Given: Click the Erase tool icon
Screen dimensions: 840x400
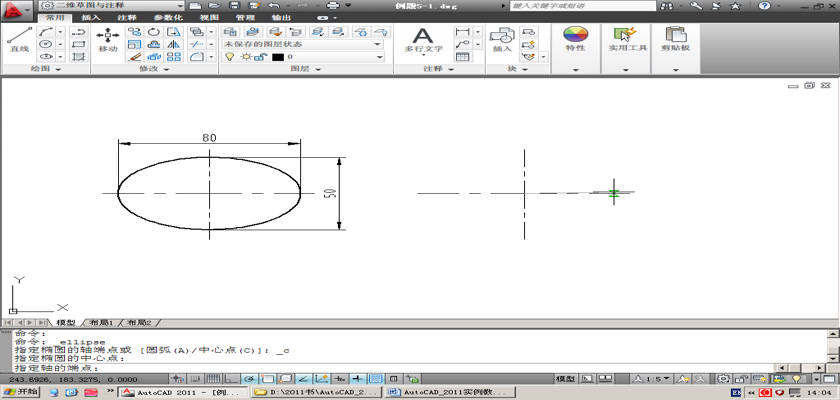Looking at the screenshot, I should point(134,57).
